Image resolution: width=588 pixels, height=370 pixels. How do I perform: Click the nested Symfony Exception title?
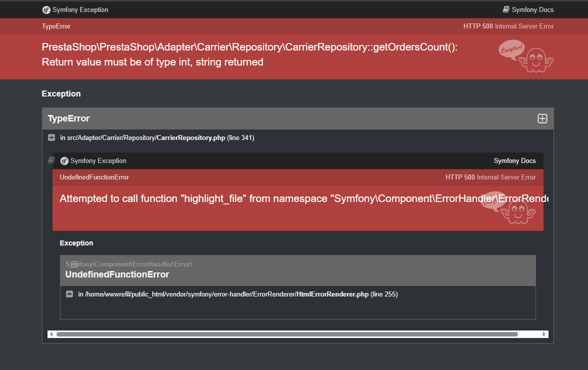(x=98, y=161)
